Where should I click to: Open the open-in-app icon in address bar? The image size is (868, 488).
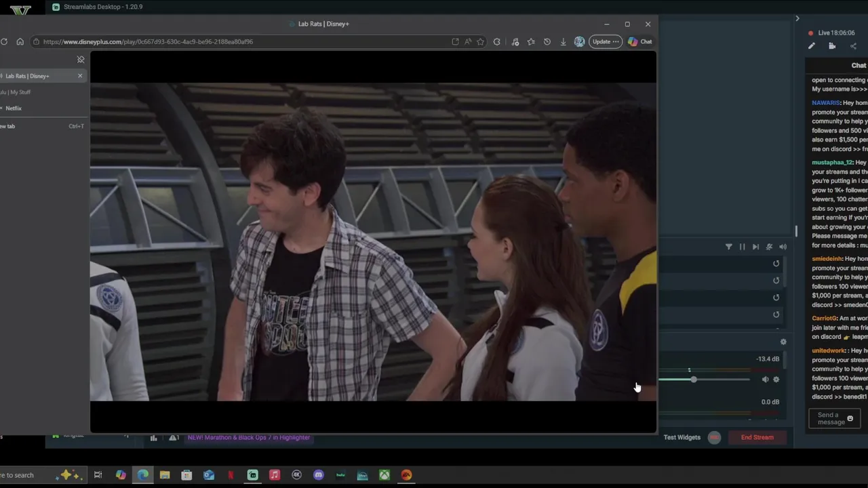[x=455, y=41]
